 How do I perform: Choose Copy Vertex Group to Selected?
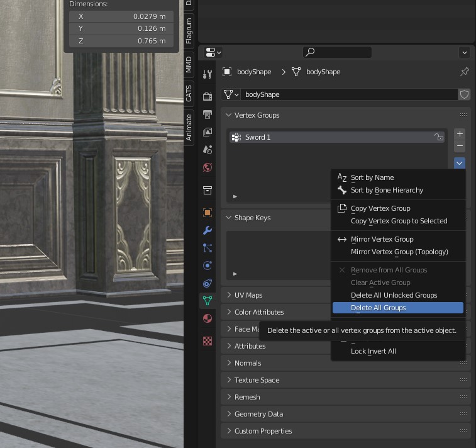click(398, 221)
